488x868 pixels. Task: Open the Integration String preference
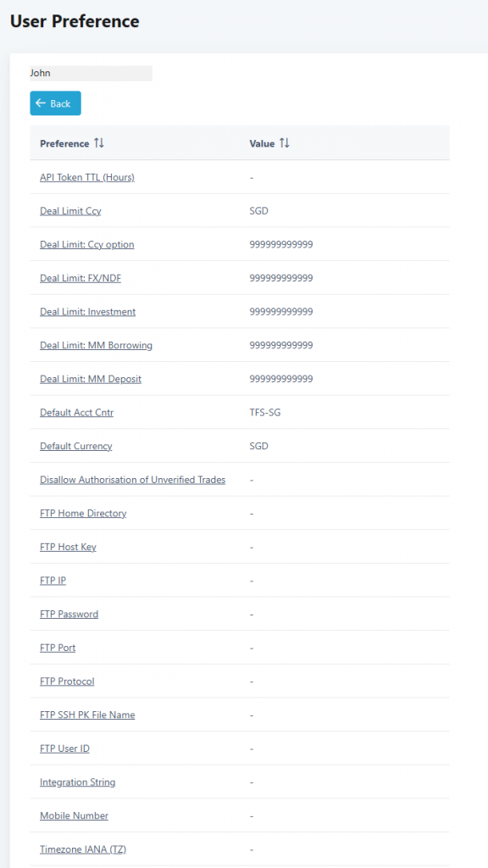click(78, 782)
